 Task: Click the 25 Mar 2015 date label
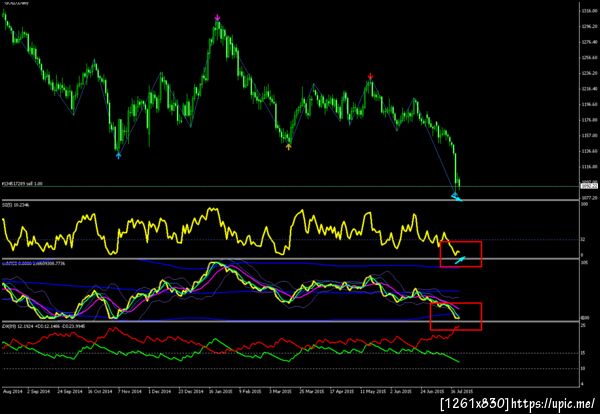312,392
